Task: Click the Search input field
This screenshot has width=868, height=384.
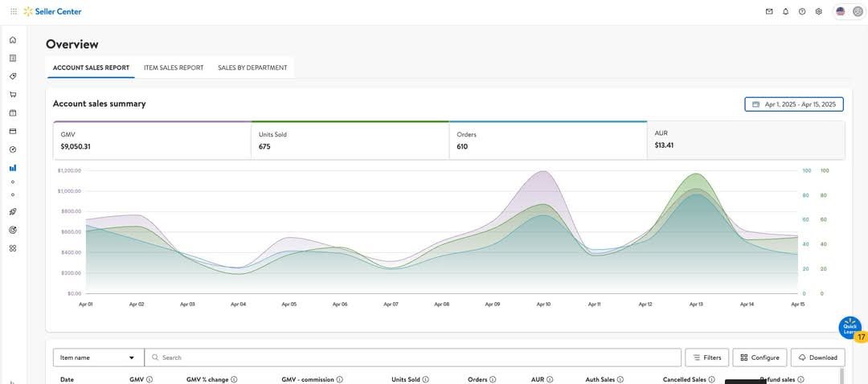Action: point(413,357)
